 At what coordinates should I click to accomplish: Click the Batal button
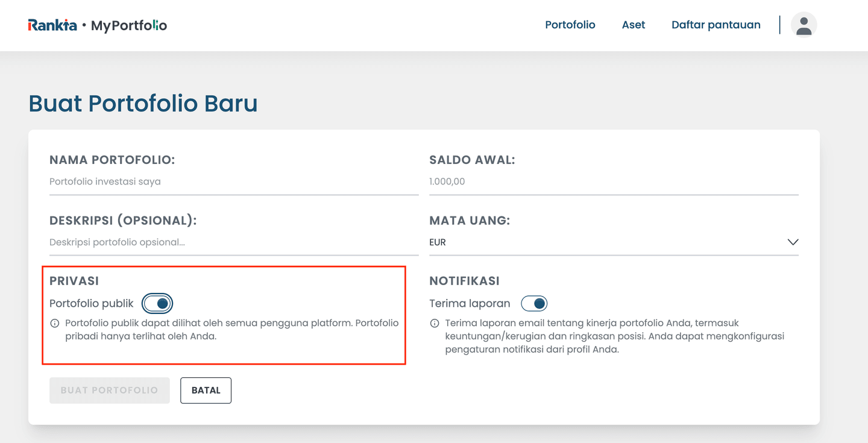click(206, 391)
